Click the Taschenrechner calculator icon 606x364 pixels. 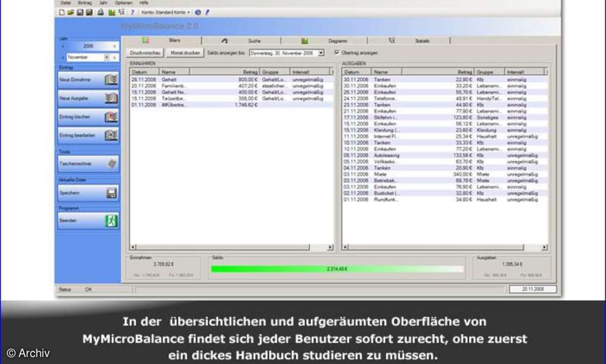112,164
